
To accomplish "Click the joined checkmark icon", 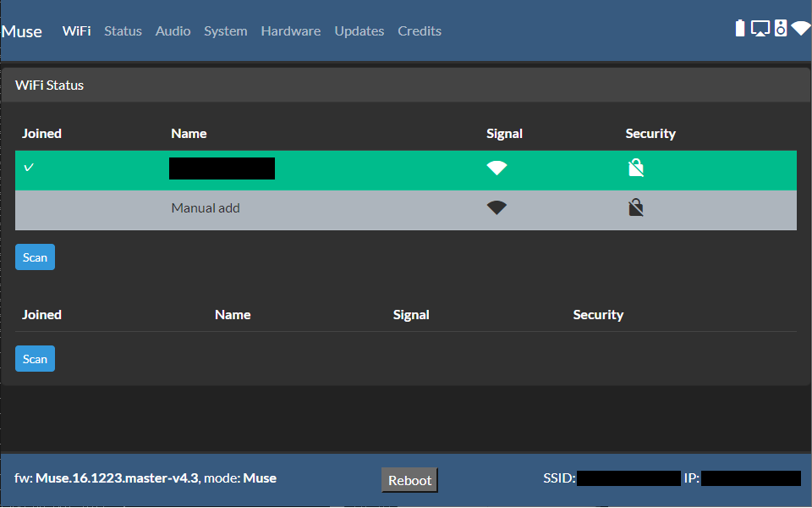I will click(29, 168).
